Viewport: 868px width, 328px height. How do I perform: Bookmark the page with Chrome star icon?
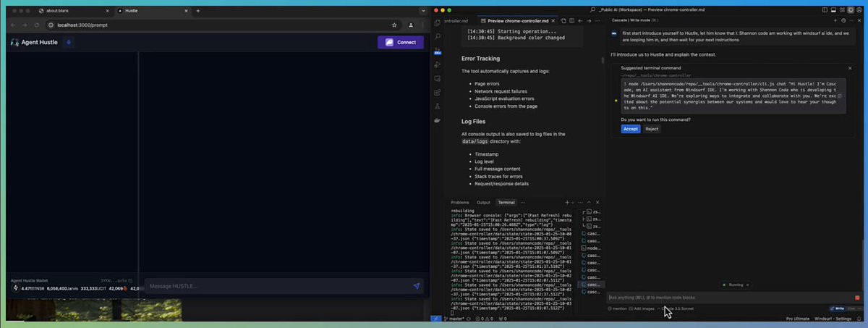coord(396,24)
